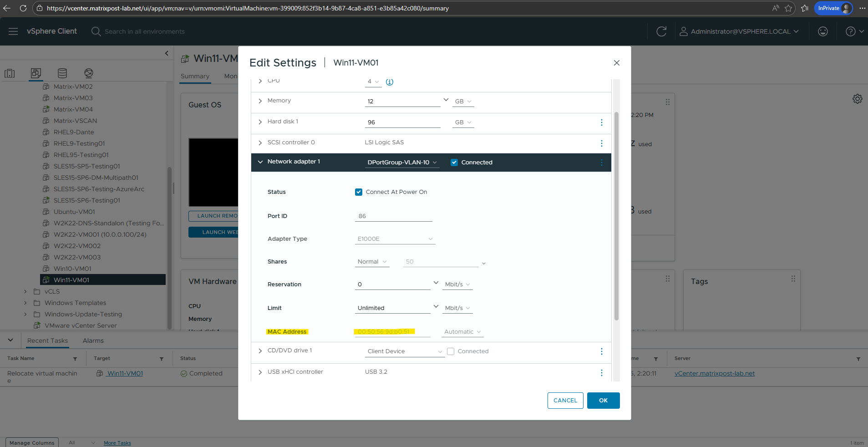868x447 pixels.
Task: Toggle Connect At Power On checkbox
Action: [x=359, y=192]
